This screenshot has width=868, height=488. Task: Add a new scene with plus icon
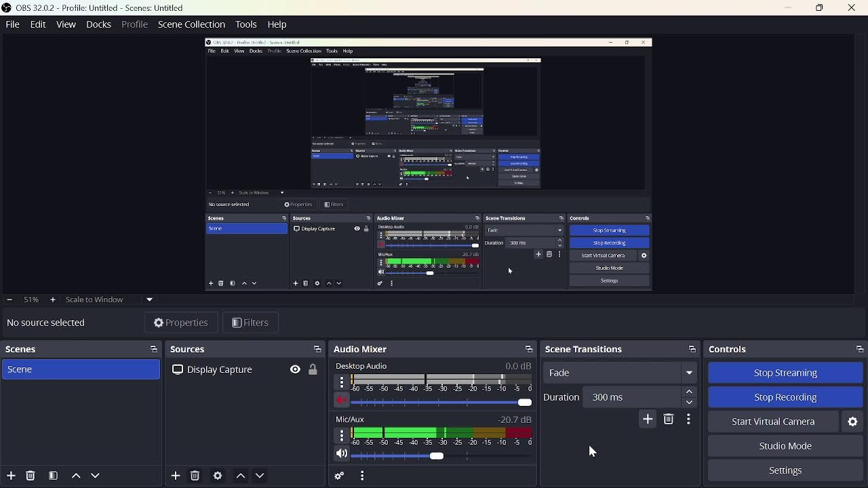pos(11,476)
